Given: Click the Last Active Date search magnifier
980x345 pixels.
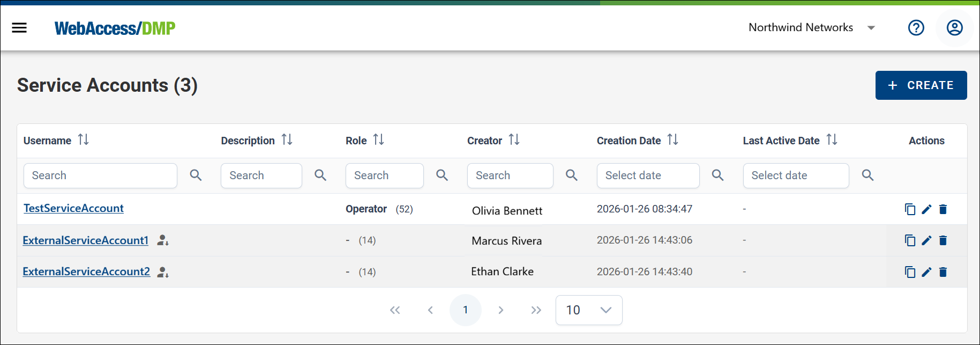Looking at the screenshot, I should [868, 175].
